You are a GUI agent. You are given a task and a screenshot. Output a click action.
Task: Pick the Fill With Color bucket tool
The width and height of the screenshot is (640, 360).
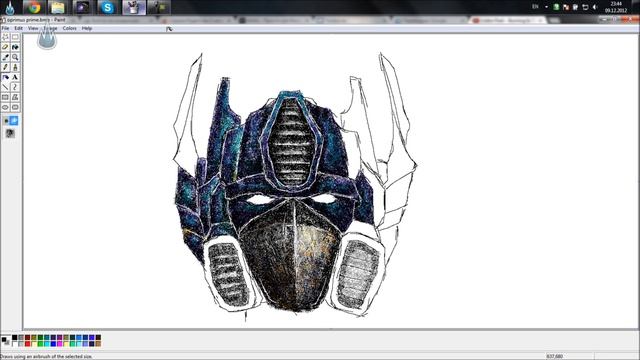click(15, 47)
